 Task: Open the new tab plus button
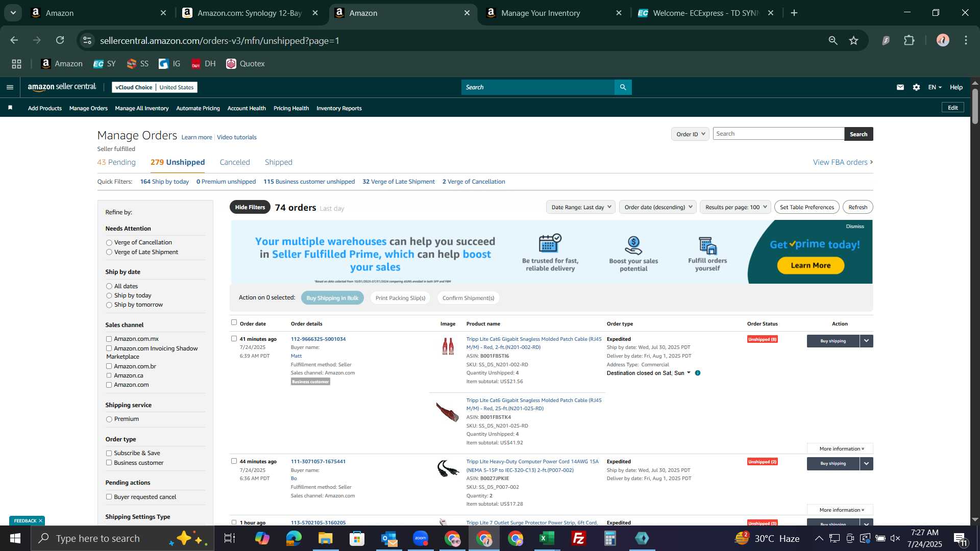[x=794, y=13]
